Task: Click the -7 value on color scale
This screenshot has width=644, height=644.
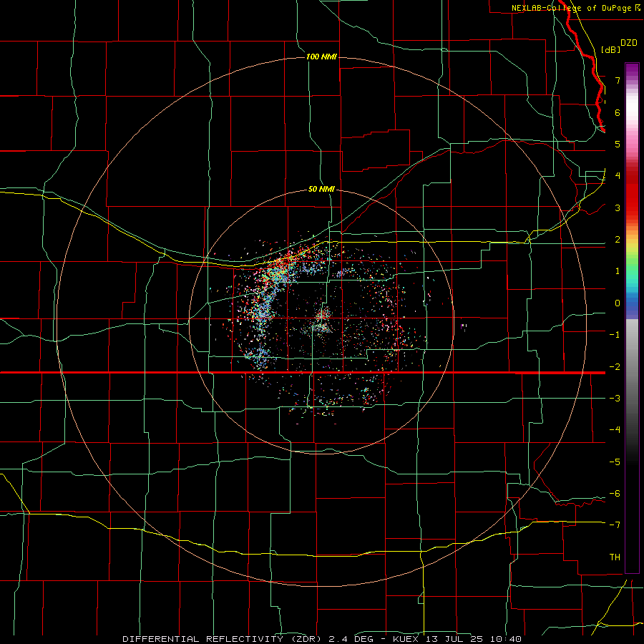Action: coord(615,525)
